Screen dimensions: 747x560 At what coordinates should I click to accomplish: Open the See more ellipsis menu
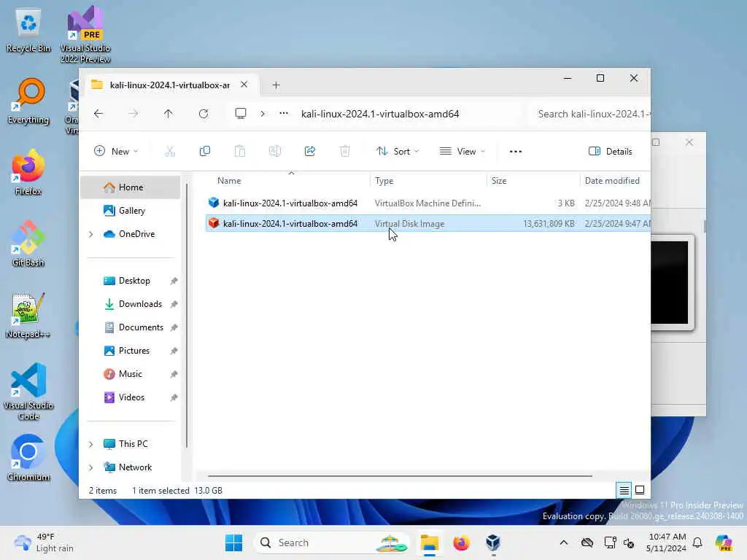point(516,152)
